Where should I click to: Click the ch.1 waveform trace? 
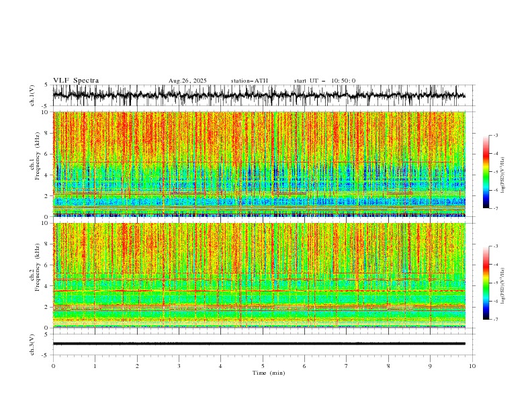259,95
